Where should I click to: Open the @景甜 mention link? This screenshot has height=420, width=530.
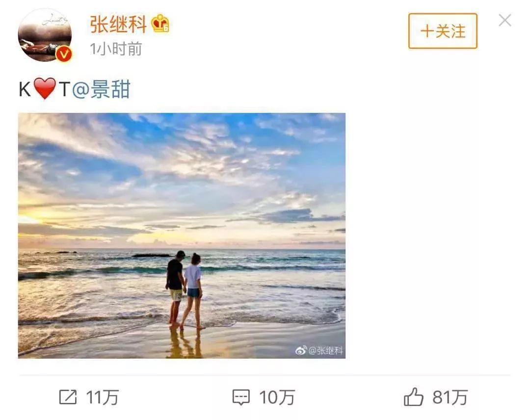(x=102, y=89)
